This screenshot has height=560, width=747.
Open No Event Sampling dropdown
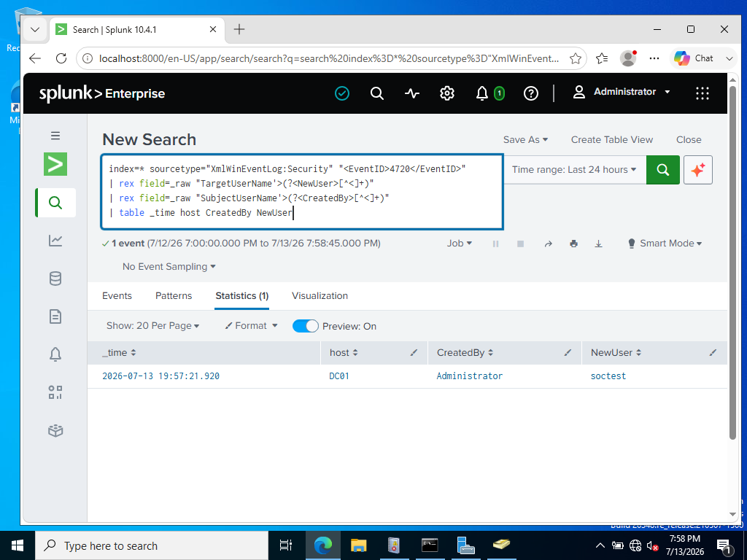coord(169,267)
